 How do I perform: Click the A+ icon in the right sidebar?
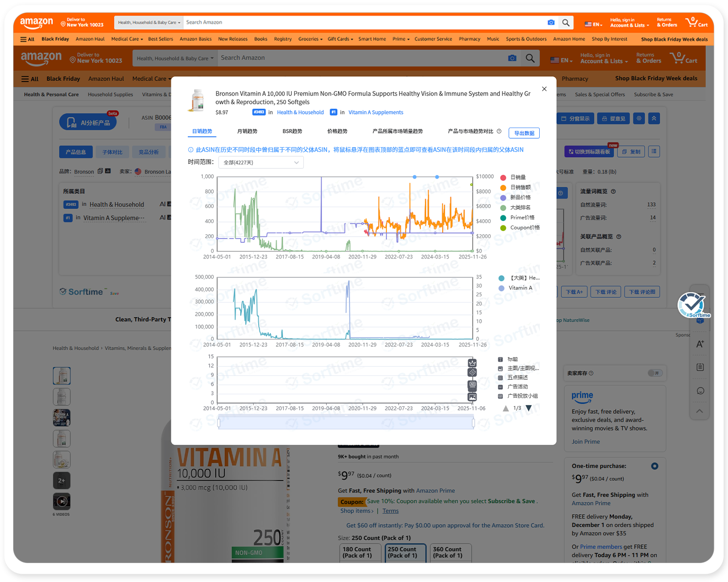(700, 344)
